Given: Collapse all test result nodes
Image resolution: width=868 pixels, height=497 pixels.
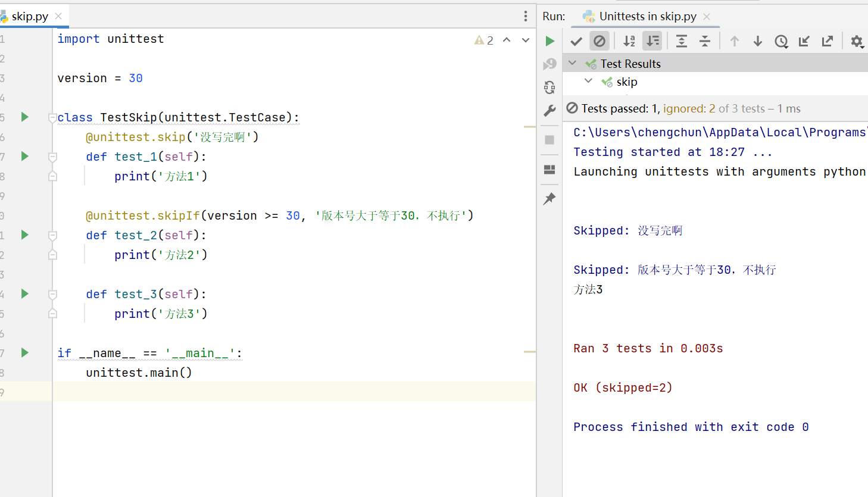Looking at the screenshot, I should (x=705, y=41).
